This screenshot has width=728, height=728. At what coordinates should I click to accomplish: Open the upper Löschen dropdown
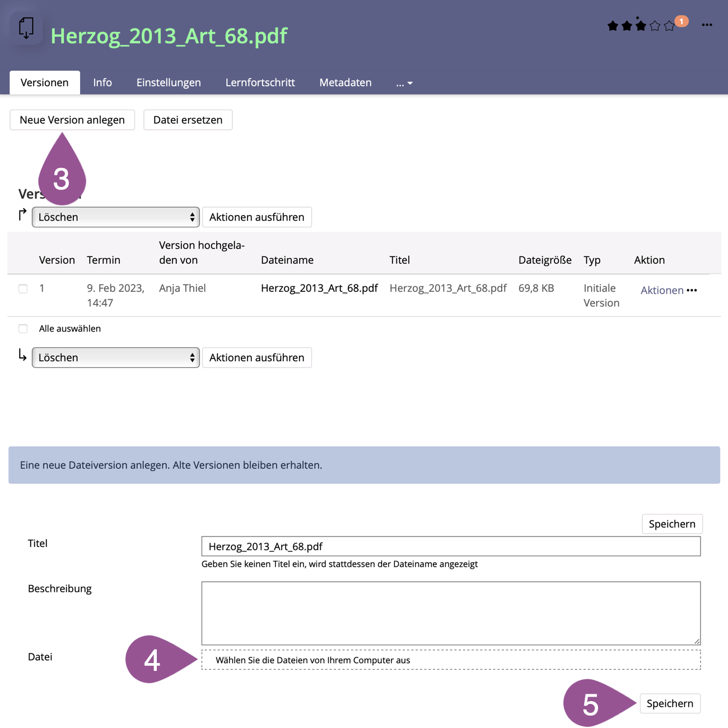(116, 217)
